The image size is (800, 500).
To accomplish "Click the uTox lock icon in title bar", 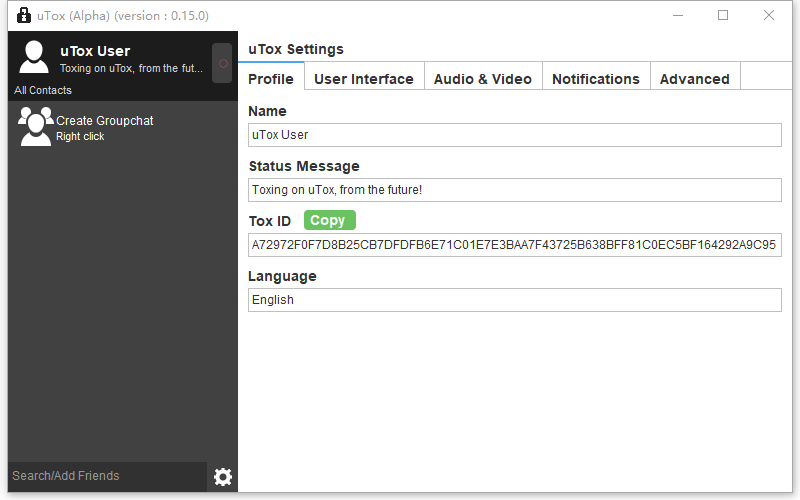I will pos(23,15).
